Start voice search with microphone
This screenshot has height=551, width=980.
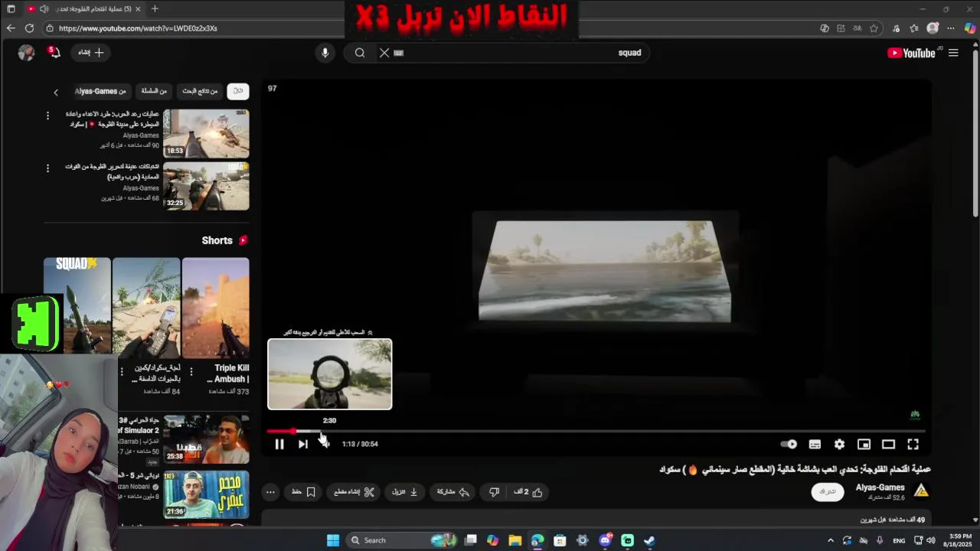325,53
